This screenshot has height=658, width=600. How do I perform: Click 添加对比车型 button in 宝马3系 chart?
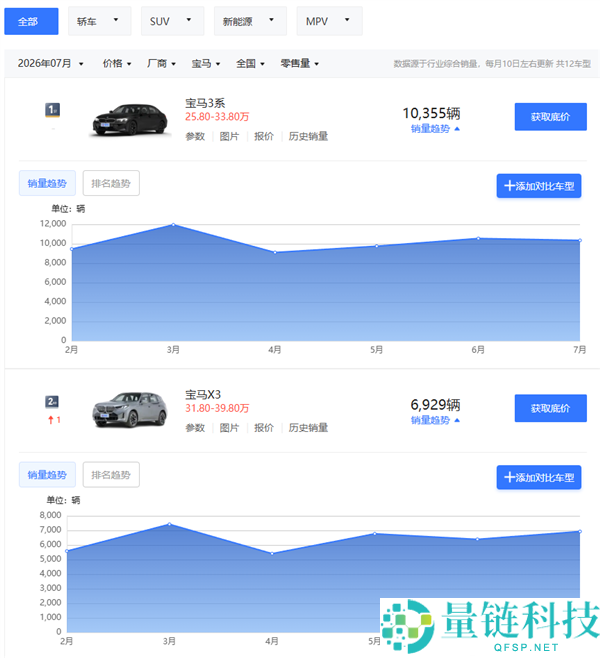[x=539, y=186]
